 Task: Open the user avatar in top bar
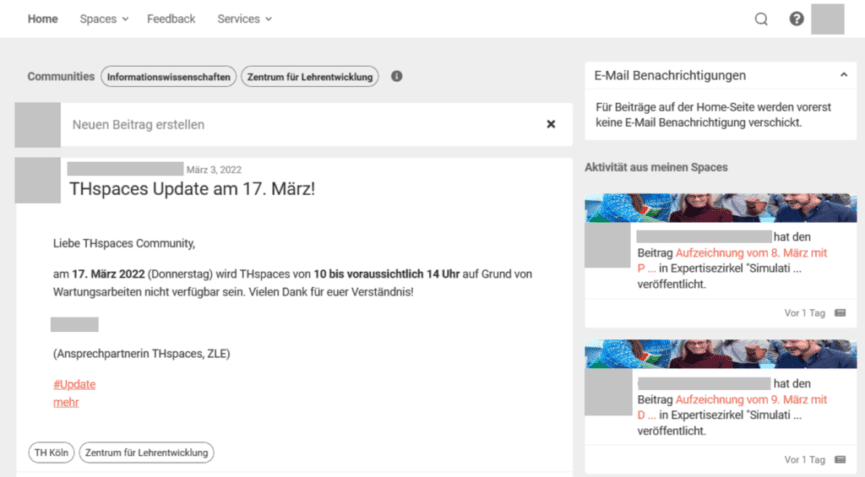[x=827, y=19]
